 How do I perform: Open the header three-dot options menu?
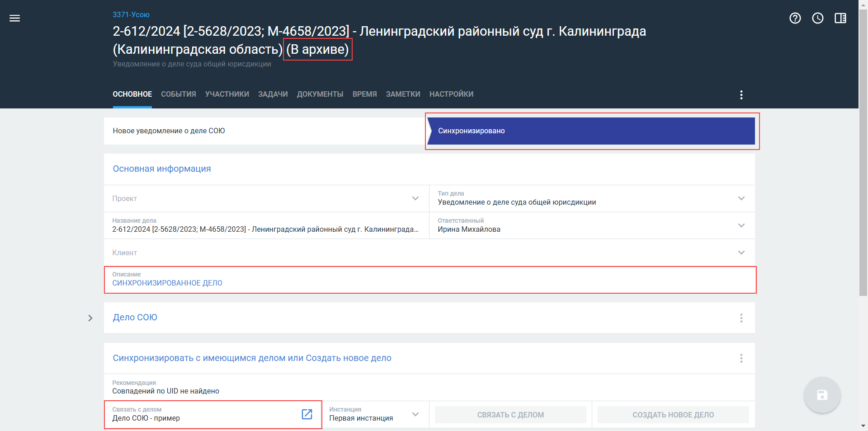(x=741, y=94)
